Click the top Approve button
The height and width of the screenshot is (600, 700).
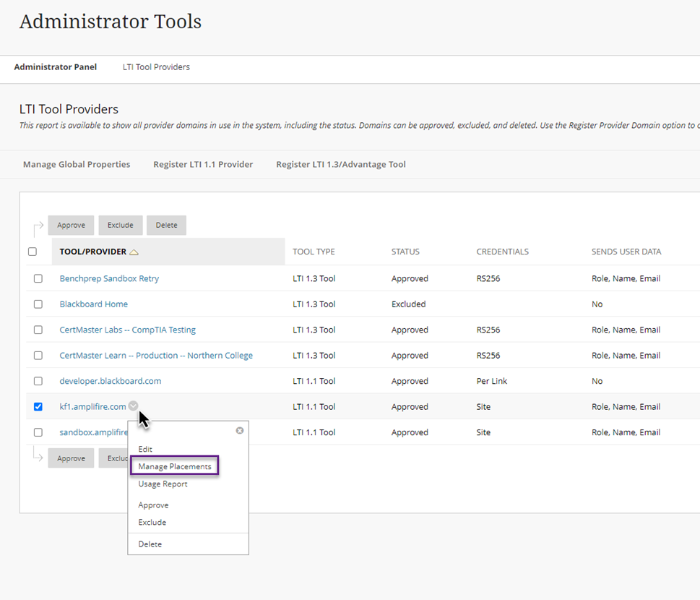[70, 225]
